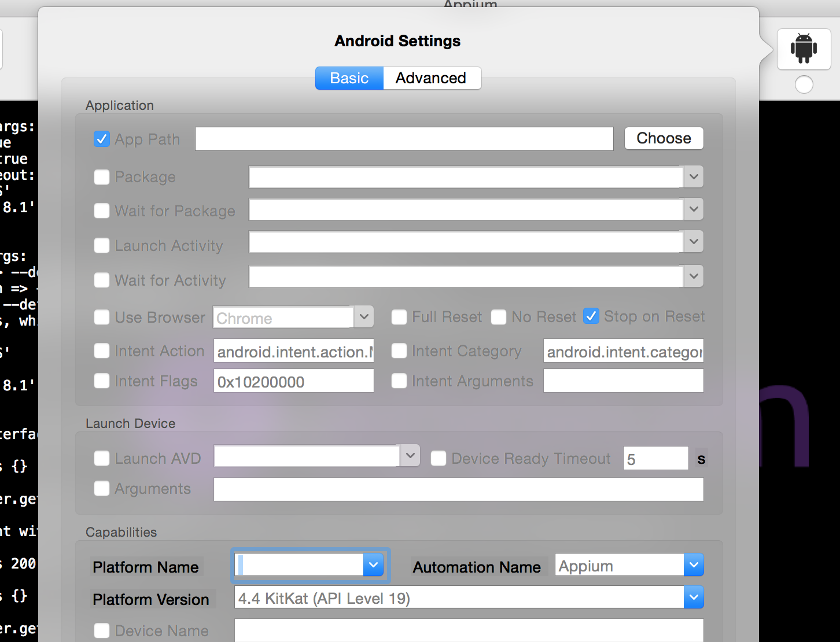
Task: Click the Application section label
Action: [120, 105]
